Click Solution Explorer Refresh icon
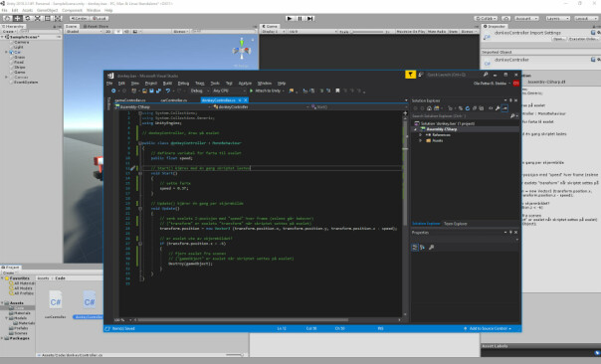 468,108
